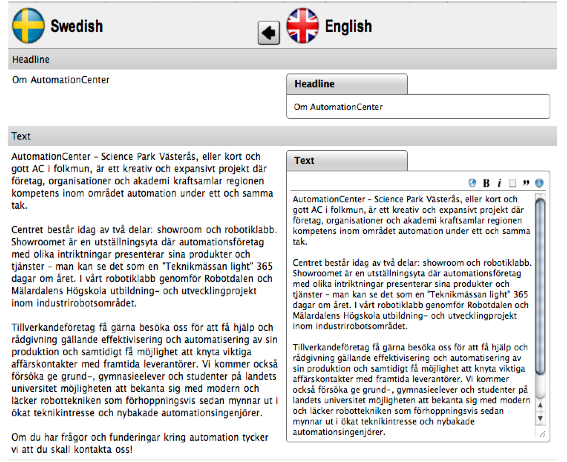Click the British flag icon
Screen dimensions: 567x462
[303, 26]
